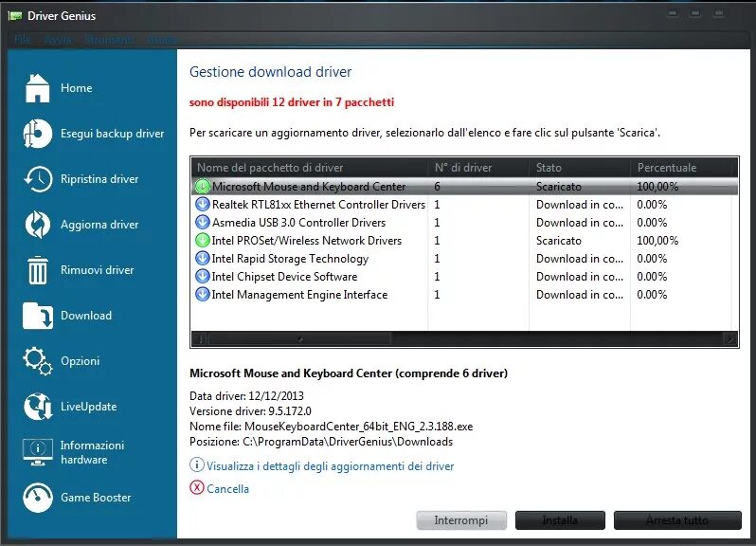Click download icon for Intel Rapid Storage row

point(203,259)
